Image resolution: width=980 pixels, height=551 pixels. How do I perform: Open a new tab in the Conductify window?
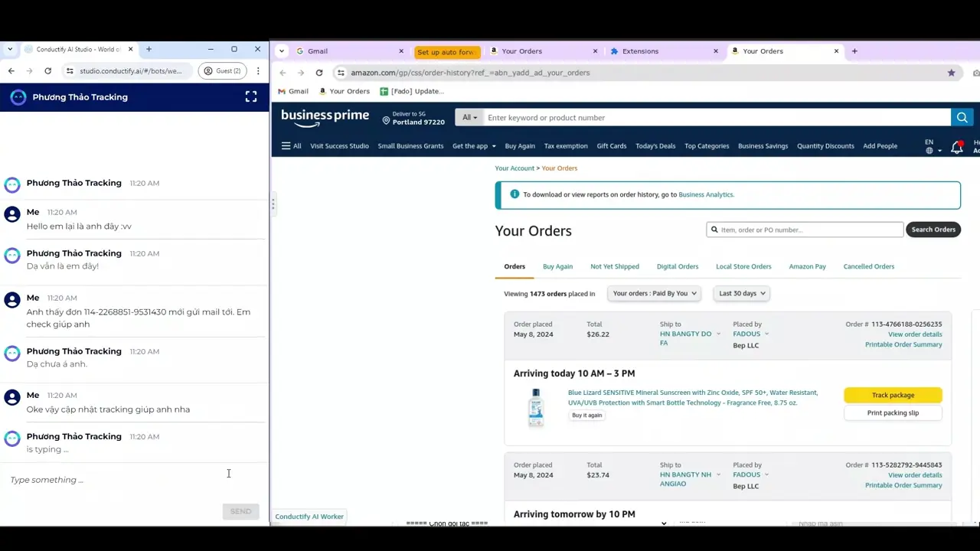(149, 50)
